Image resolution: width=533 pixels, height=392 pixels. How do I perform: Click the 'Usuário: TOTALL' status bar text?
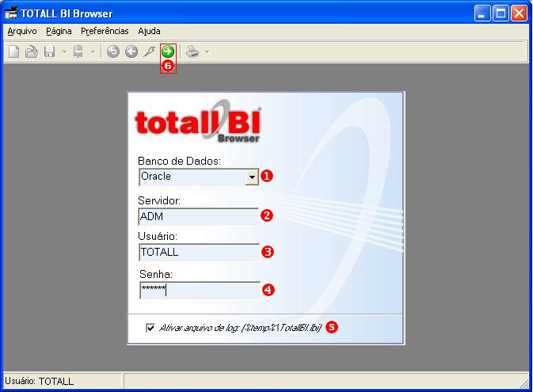39,381
